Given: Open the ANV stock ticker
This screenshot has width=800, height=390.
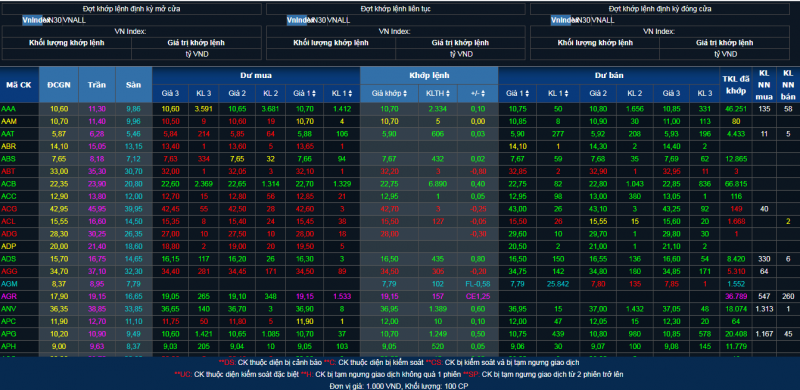Looking at the screenshot, I should pyautogui.click(x=8, y=309).
